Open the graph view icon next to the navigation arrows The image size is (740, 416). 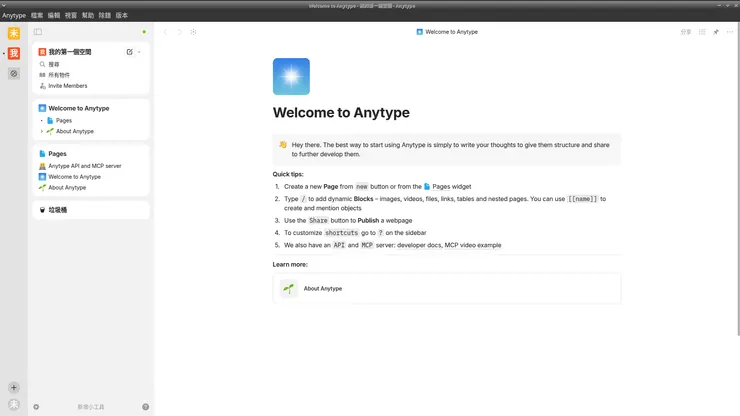click(x=193, y=32)
